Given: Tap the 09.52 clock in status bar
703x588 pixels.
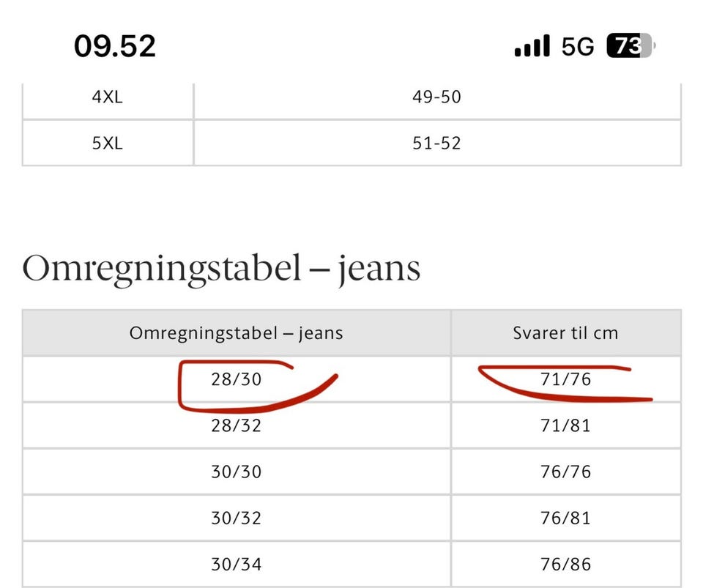Looking at the screenshot, I should pos(115,47).
